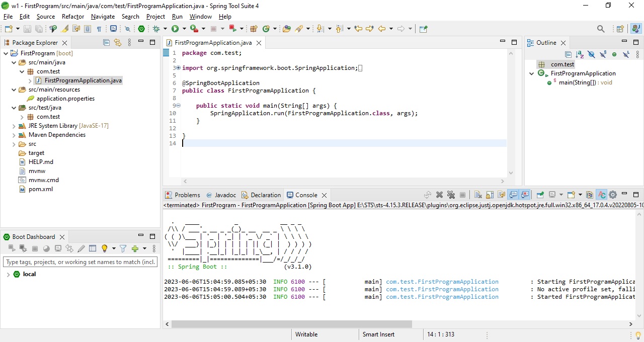The height and width of the screenshot is (342, 644).
Task: Click the search magnifier in top-right toolbar
Action: (601, 29)
